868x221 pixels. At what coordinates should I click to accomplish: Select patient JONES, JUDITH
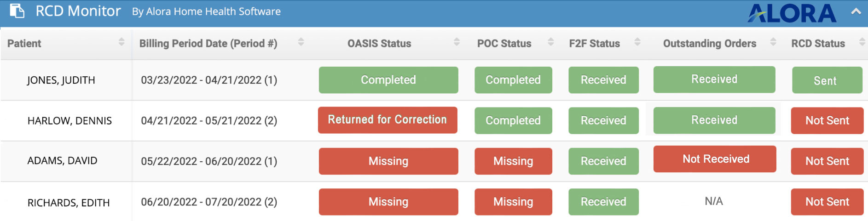tap(61, 80)
